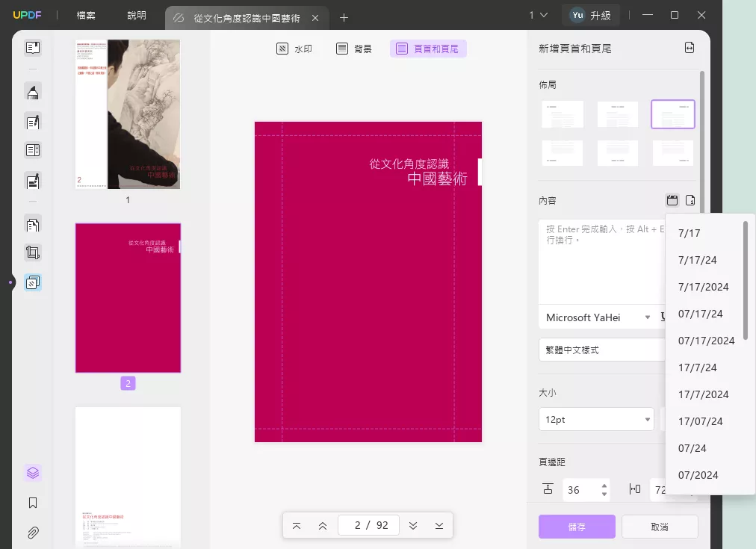The width and height of the screenshot is (756, 549).
Task: Open the Reader mode icon in sidebar
Action: click(33, 48)
